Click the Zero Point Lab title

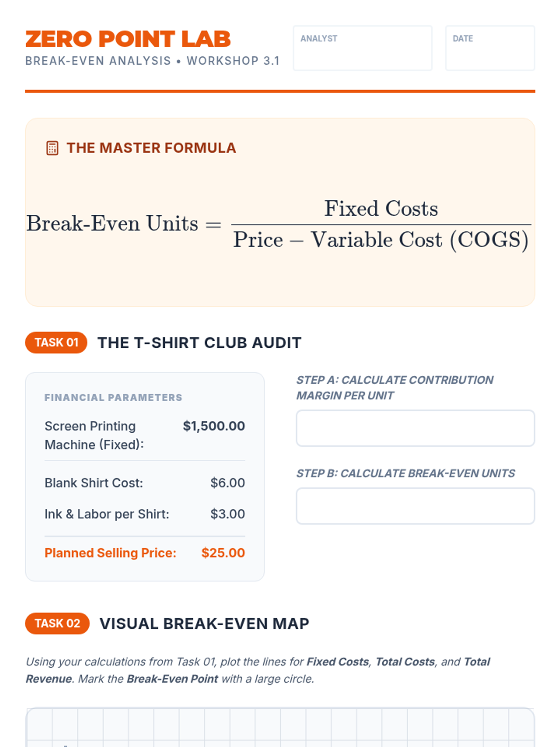128,39
